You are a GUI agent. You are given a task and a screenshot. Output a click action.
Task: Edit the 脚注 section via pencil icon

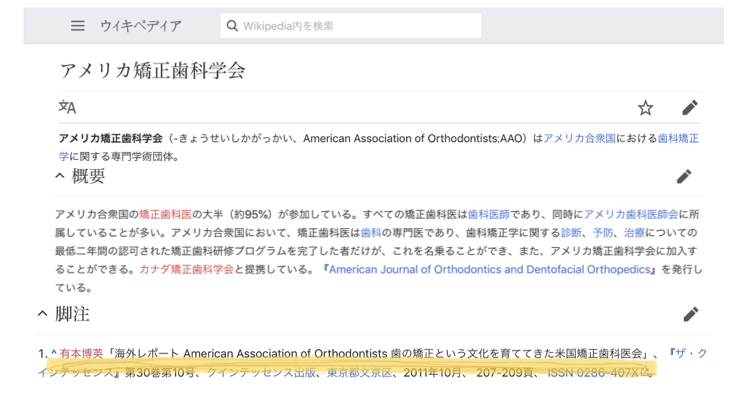(x=690, y=314)
